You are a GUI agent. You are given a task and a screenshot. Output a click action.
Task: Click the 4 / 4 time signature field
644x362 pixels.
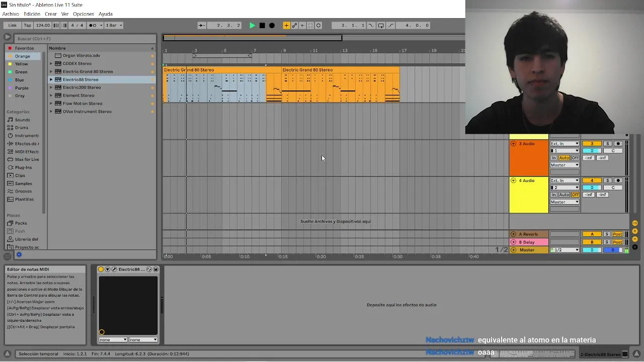point(77,25)
